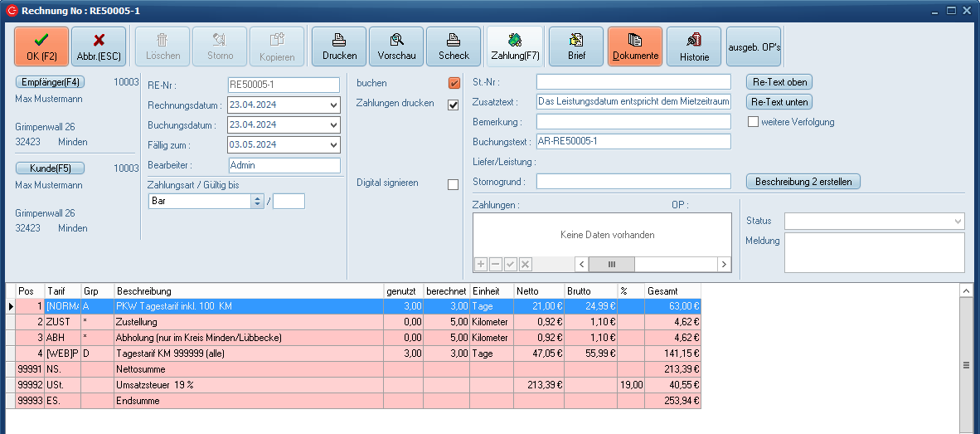980x434 pixels.
Task: Tick the weitere Verfolgung checkbox
Action: pyautogui.click(x=754, y=122)
